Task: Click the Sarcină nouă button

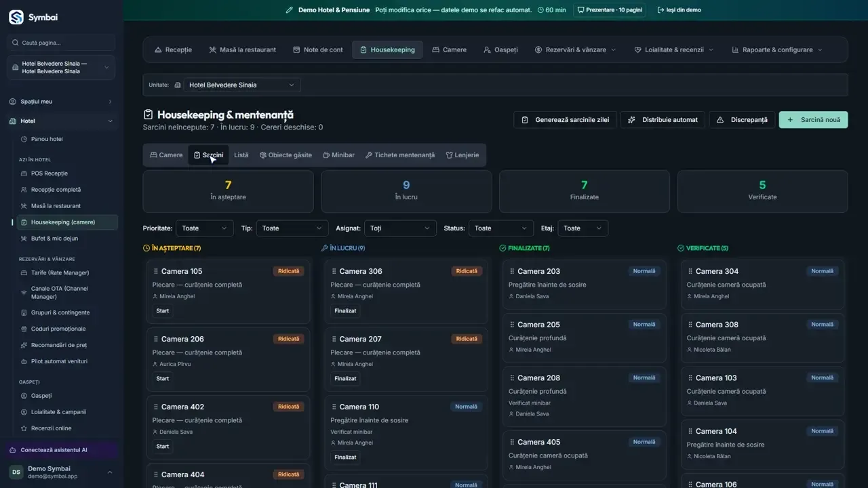Action: pyautogui.click(x=813, y=120)
